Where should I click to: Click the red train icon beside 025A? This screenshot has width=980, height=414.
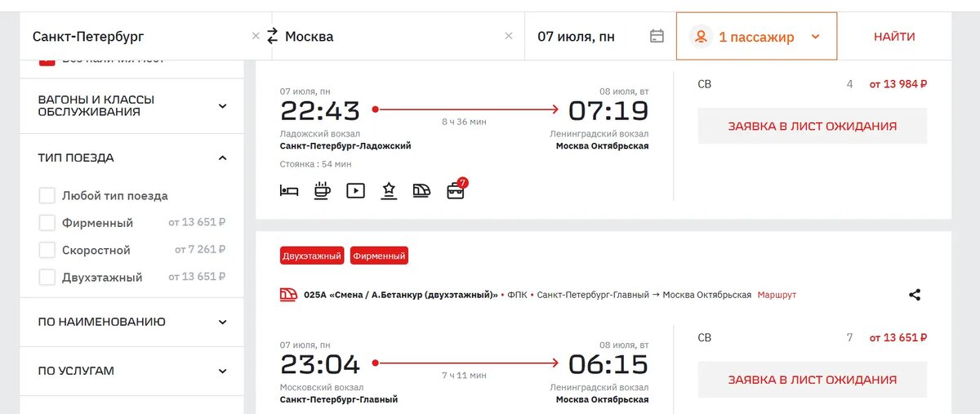pyautogui.click(x=288, y=295)
